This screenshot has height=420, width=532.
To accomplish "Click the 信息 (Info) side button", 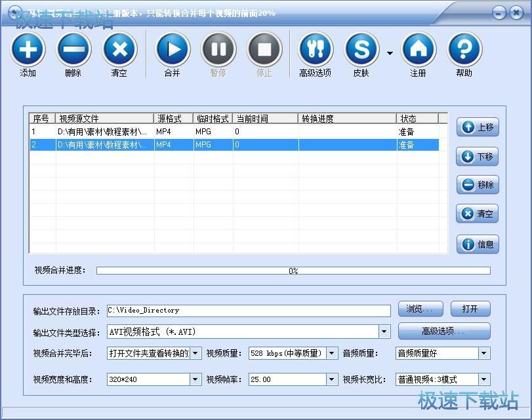I will (478, 244).
